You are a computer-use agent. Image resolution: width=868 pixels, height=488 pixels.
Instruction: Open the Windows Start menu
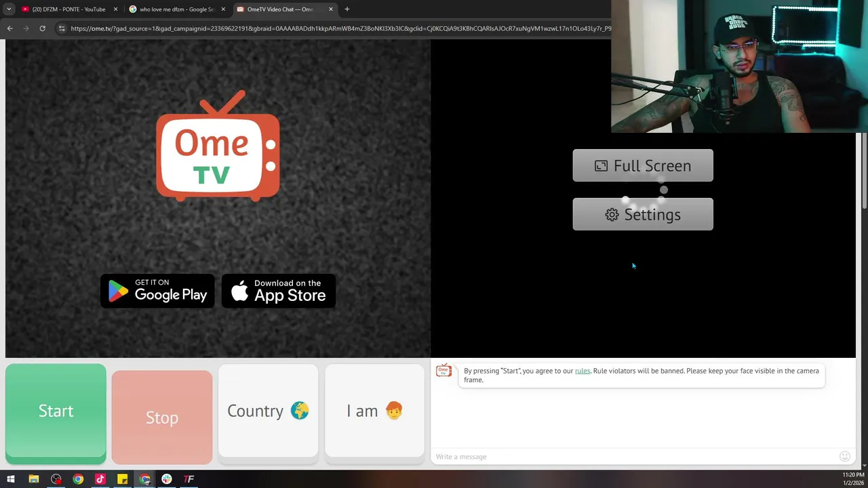pos(11,479)
